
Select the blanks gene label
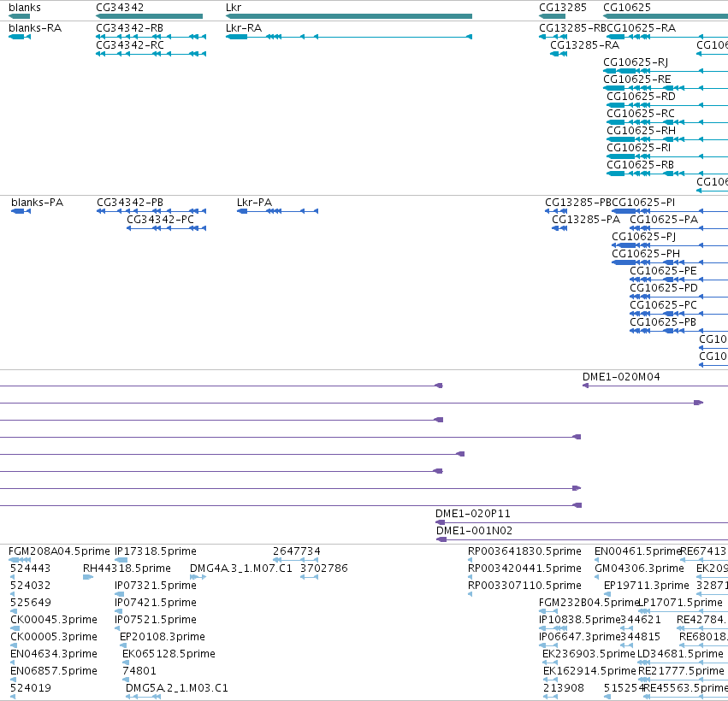(25, 8)
